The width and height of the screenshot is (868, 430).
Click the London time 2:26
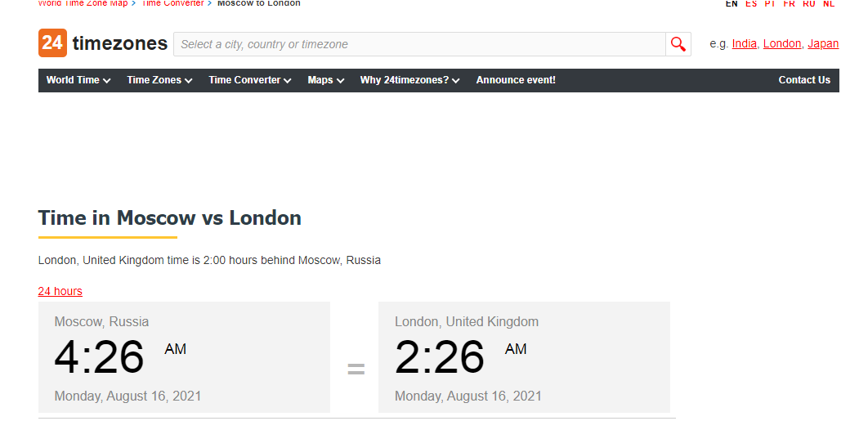pos(440,357)
